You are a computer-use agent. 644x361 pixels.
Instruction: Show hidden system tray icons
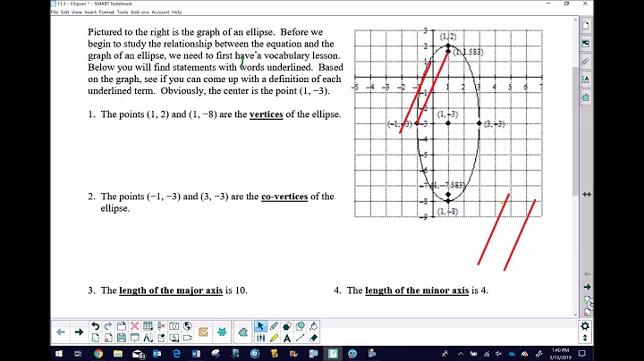[x=461, y=354]
